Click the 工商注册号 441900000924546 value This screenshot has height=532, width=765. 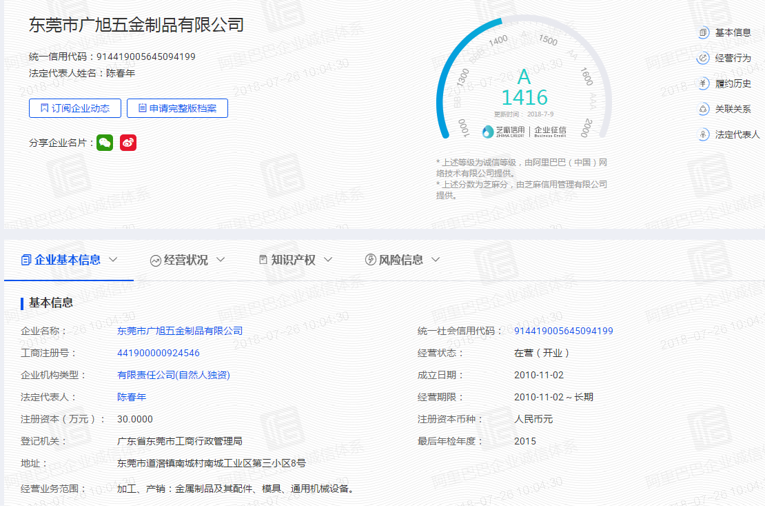(159, 353)
